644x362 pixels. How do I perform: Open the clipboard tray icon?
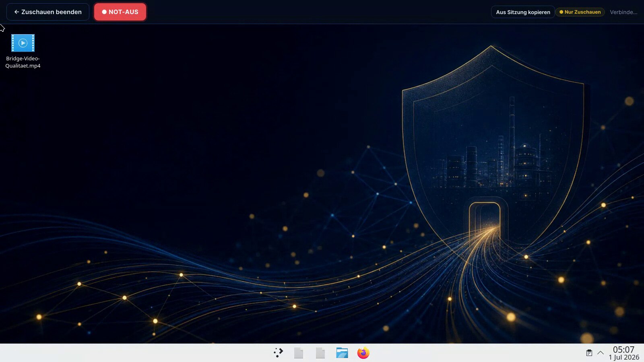point(589,353)
